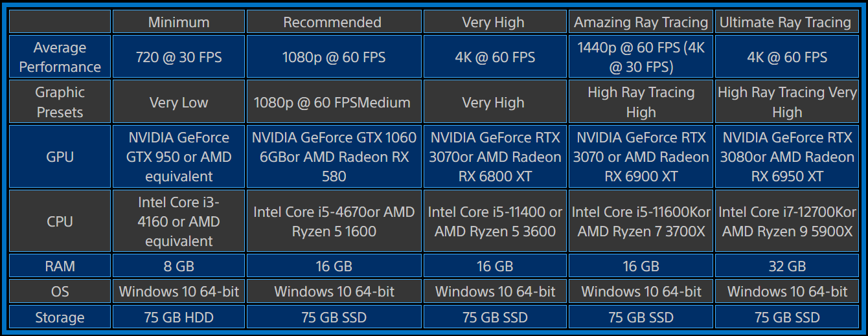The image size is (868, 336).
Task: Select the "Ultimate Ray Tracing" column header
Action: (x=786, y=22)
